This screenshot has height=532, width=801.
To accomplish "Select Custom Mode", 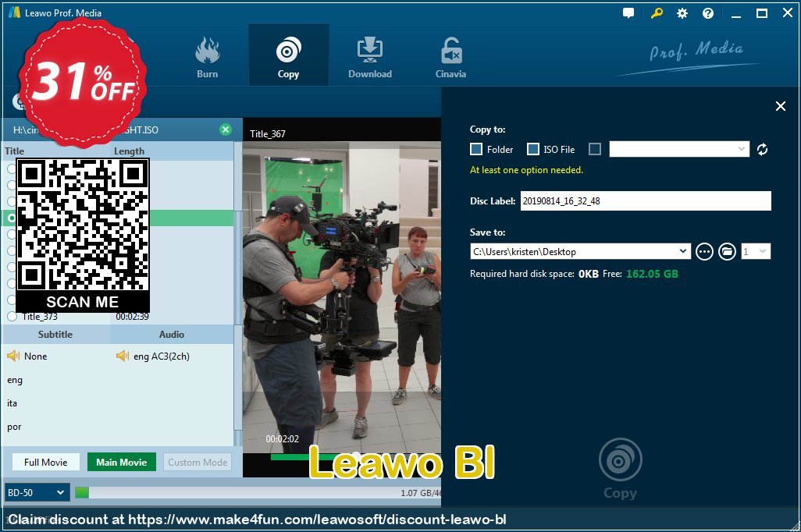I will click(x=198, y=462).
